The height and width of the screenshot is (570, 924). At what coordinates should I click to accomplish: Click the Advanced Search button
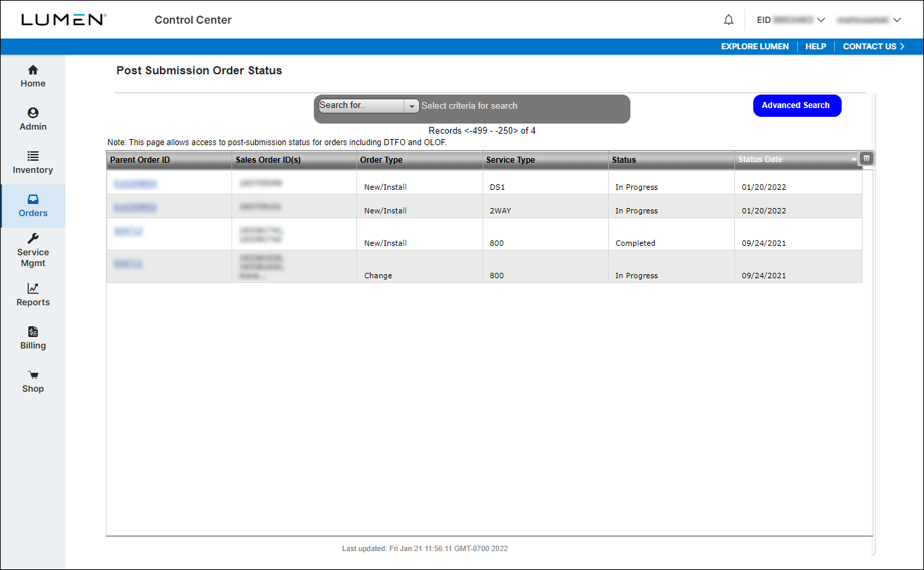pos(796,105)
